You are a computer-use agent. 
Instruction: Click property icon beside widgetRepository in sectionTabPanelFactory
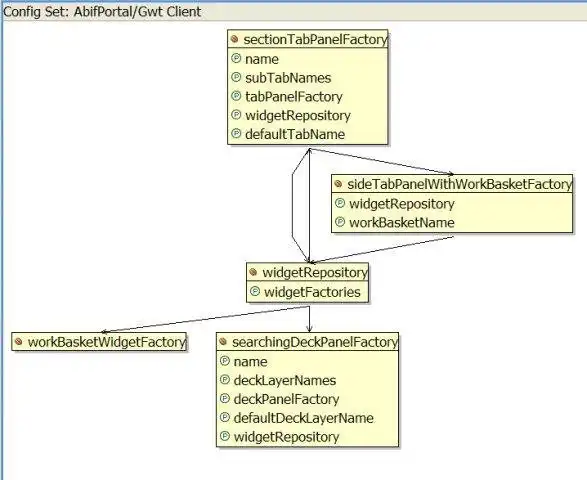(x=236, y=115)
